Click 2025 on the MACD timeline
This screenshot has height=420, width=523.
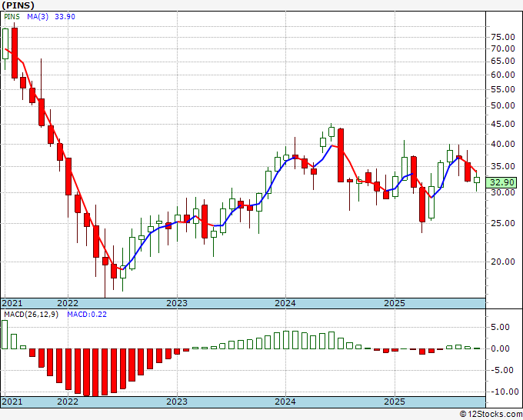coord(395,402)
